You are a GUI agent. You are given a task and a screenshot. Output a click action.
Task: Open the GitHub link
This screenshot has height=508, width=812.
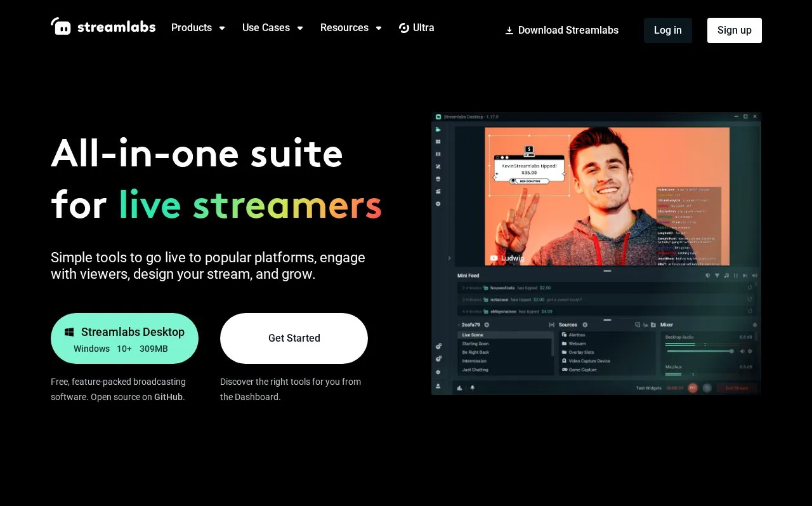tap(168, 398)
